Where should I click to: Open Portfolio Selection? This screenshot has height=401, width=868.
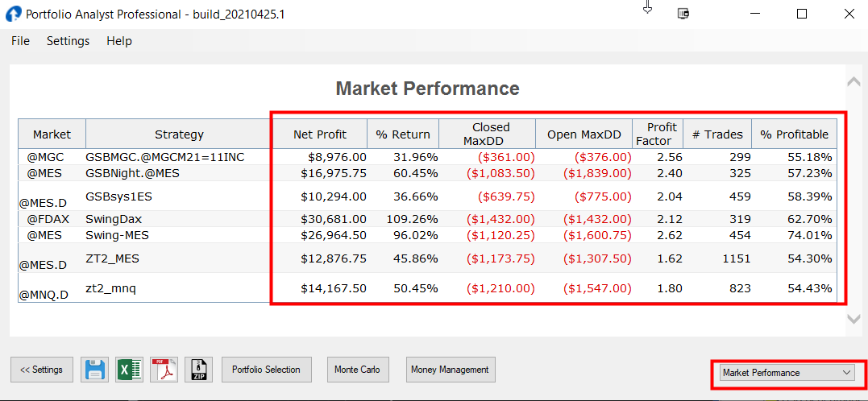click(x=266, y=370)
